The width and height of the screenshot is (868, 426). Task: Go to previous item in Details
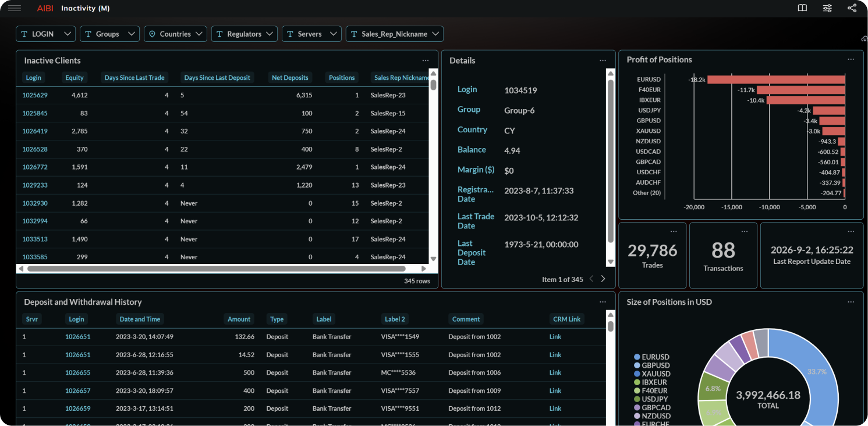591,279
